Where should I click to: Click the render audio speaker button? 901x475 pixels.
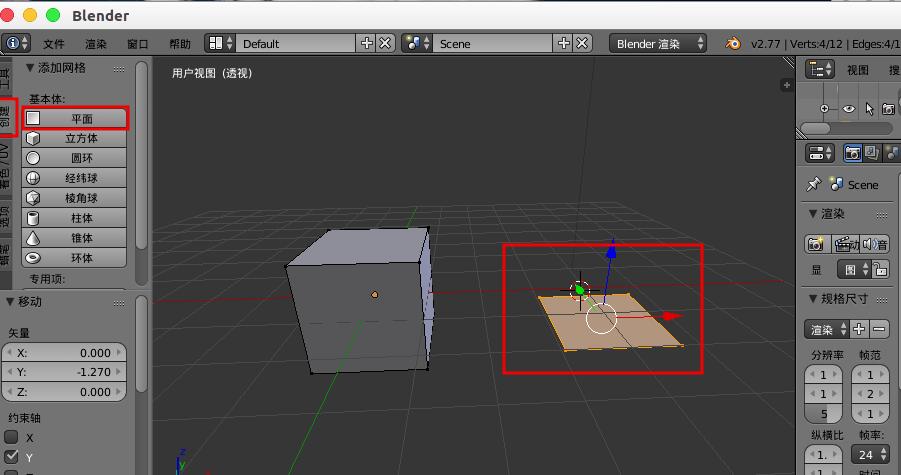(875, 244)
